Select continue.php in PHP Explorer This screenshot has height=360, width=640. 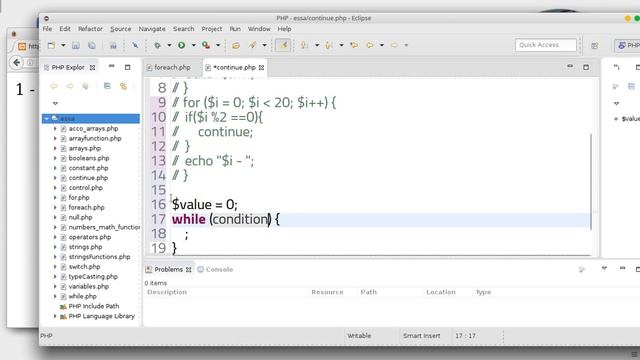point(88,178)
